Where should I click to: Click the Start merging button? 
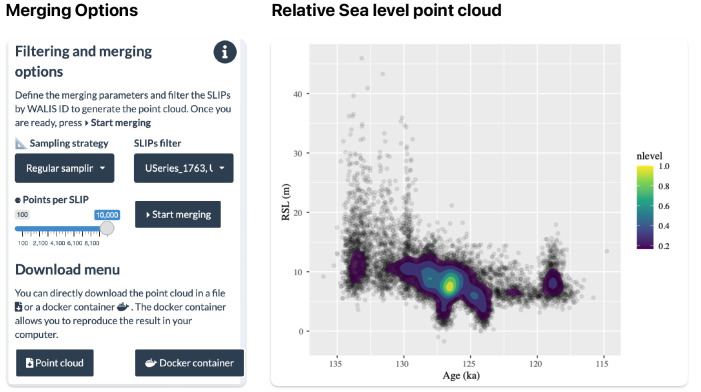(178, 215)
